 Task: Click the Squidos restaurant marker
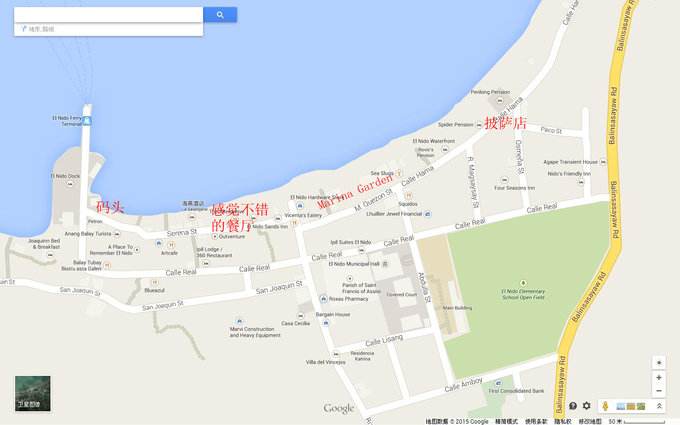(x=408, y=196)
